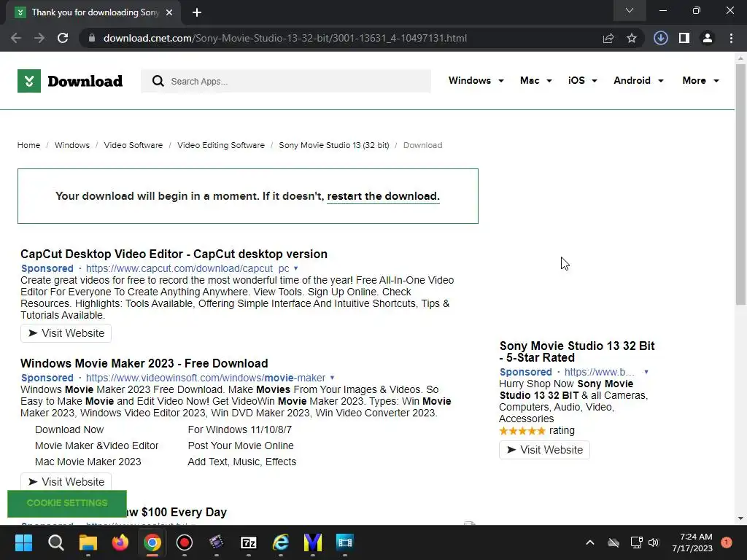Click the five-star rating in Sony ad

coord(522,431)
